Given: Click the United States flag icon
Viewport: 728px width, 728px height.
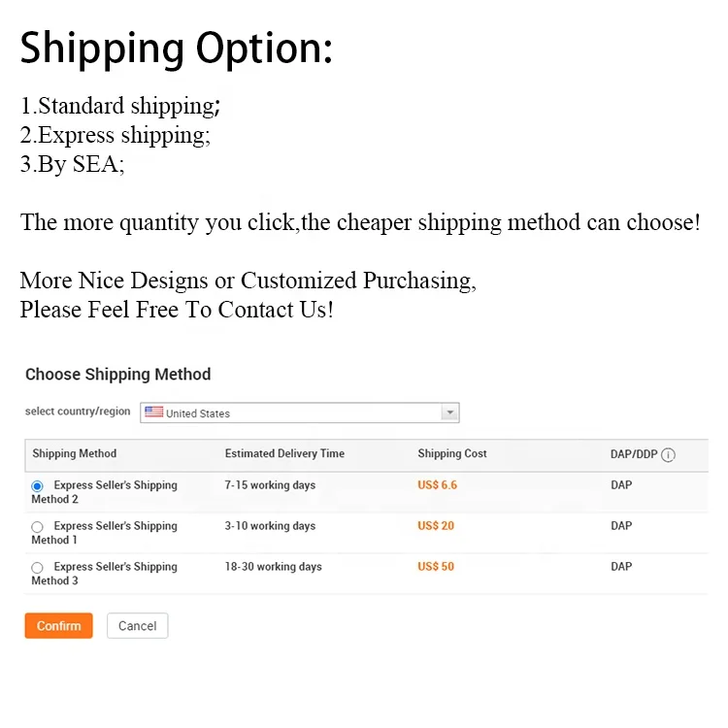Looking at the screenshot, I should [153, 413].
